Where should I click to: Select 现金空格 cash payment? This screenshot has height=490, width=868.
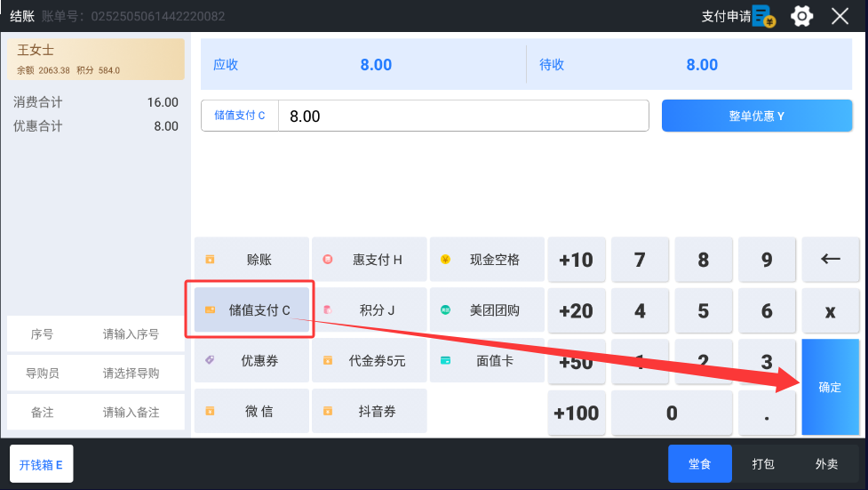coord(487,260)
